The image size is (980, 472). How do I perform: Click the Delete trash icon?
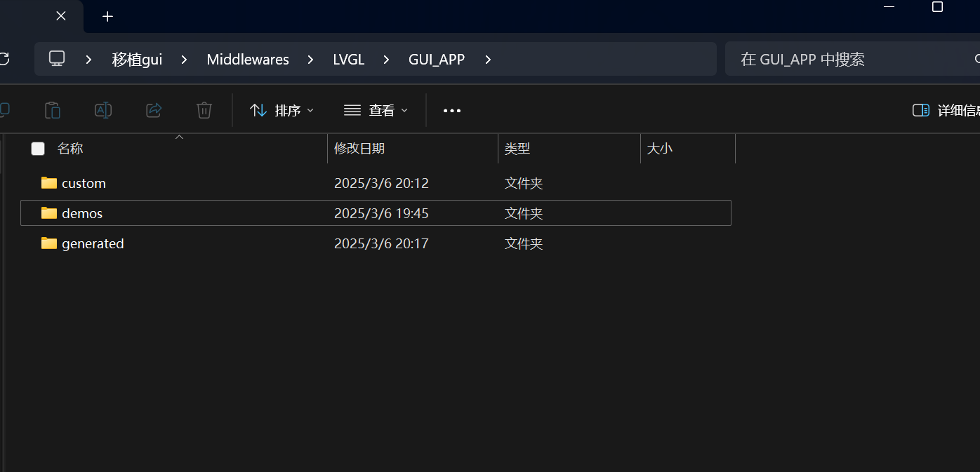[x=204, y=110]
